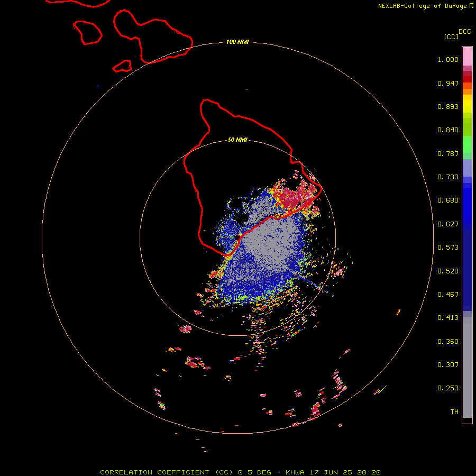The image size is (476, 476).
Task: Click the radar site marker at ring center
Action: (x=237, y=237)
